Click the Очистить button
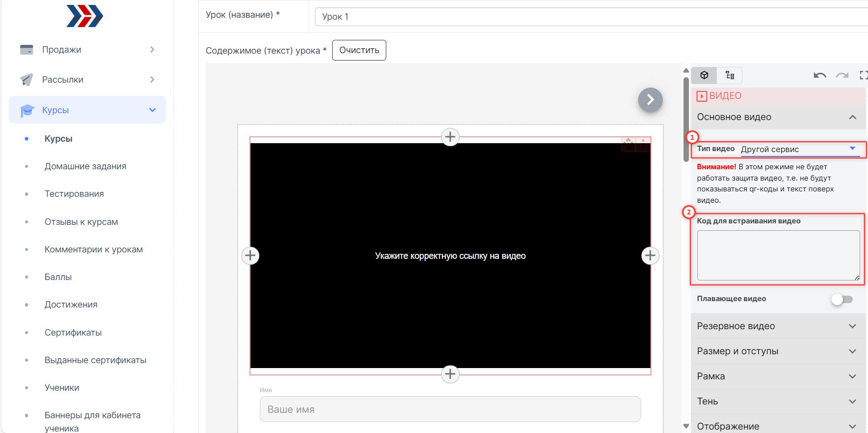868x433 pixels. [x=359, y=50]
